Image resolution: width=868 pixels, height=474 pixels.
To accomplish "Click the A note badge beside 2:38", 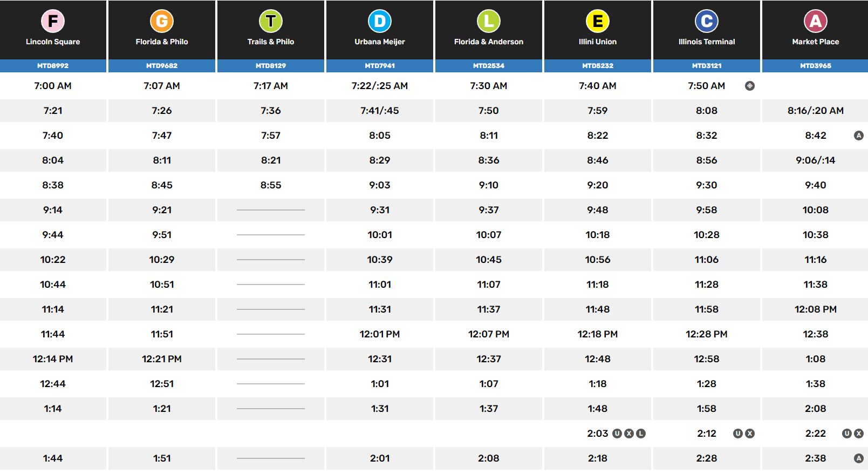I will click(x=859, y=458).
